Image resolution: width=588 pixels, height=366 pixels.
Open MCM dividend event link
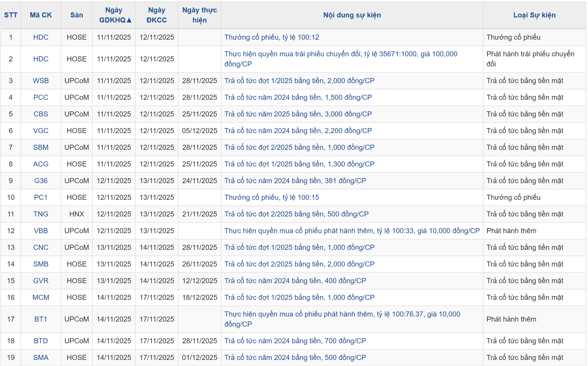coord(299,297)
